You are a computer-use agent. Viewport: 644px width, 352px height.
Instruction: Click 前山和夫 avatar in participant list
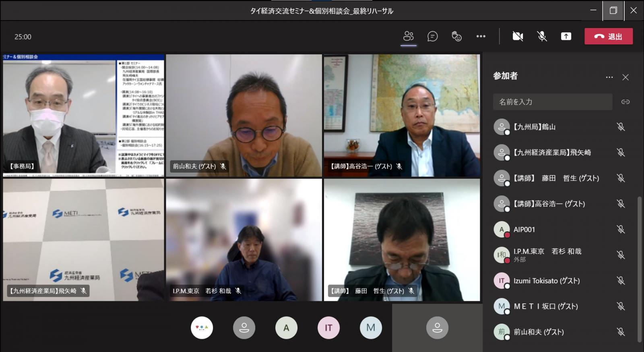(502, 332)
